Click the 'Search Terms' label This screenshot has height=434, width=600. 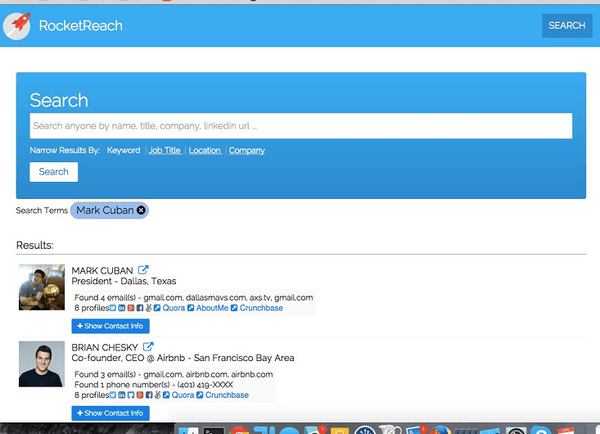tap(42, 210)
